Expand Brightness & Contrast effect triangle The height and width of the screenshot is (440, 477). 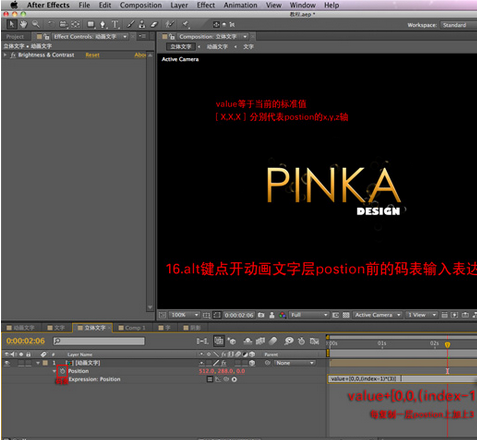click(x=5, y=55)
